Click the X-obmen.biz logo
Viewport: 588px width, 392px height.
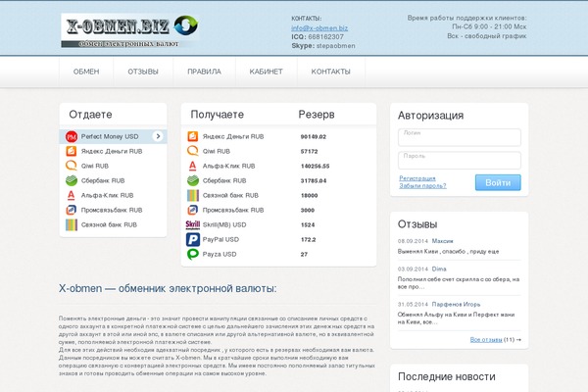[x=129, y=31]
